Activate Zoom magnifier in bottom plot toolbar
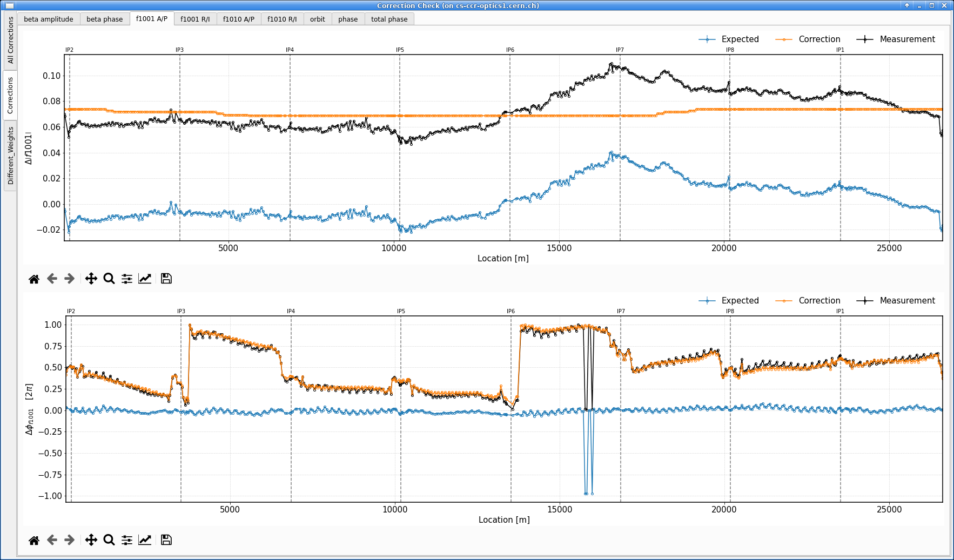This screenshot has height=560, width=954. (109, 540)
